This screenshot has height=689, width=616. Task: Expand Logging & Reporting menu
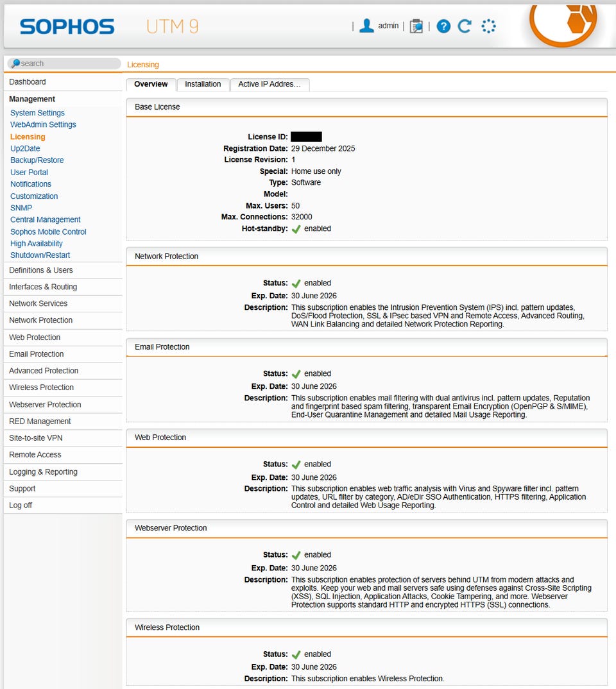[x=63, y=472]
